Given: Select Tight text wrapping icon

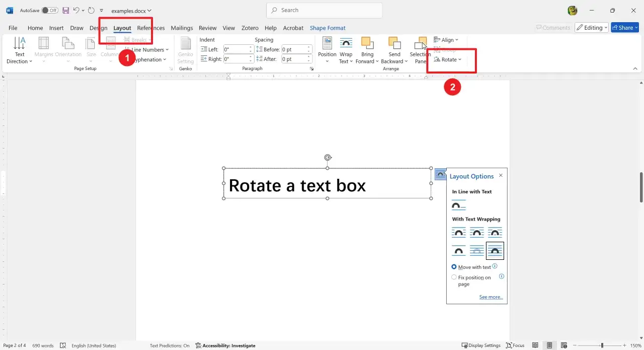Looking at the screenshot, I should click(477, 233).
